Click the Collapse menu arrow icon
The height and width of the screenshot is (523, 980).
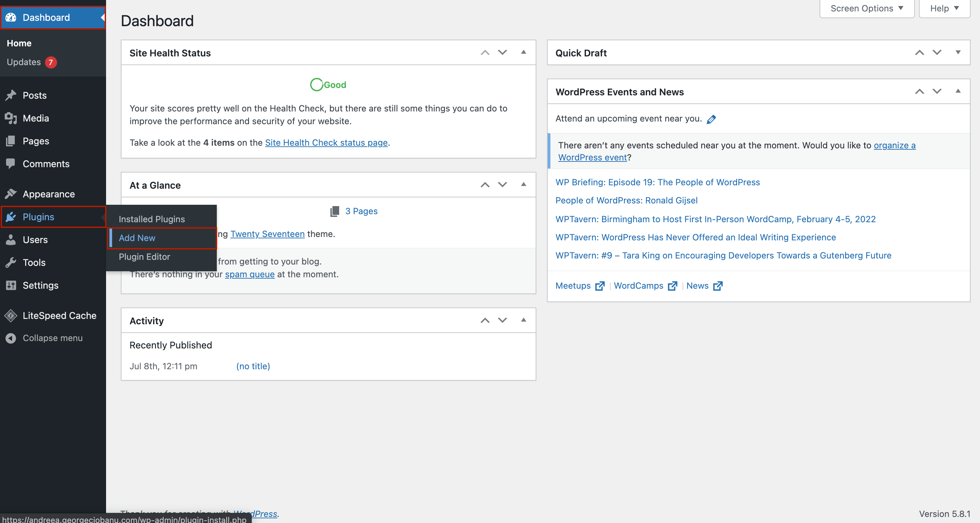pyautogui.click(x=11, y=338)
